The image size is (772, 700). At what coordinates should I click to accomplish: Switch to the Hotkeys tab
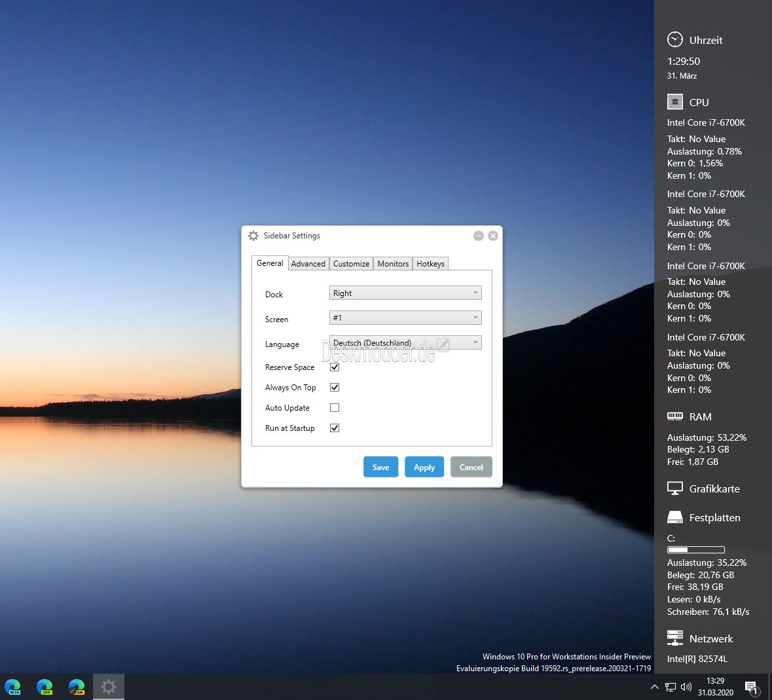point(430,263)
